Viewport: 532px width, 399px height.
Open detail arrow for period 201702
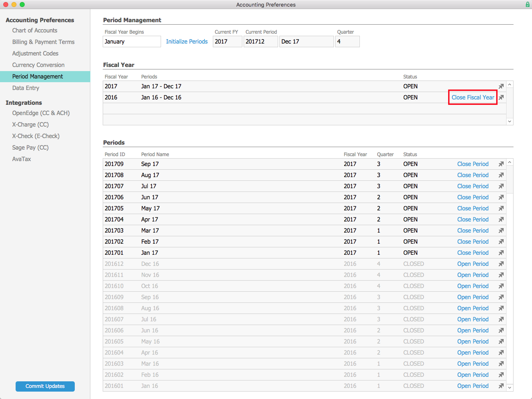tap(501, 242)
